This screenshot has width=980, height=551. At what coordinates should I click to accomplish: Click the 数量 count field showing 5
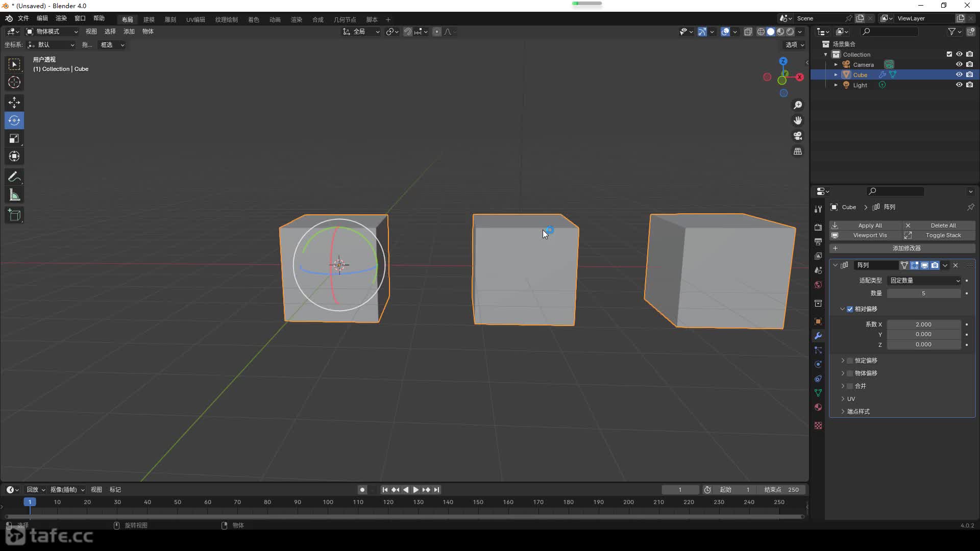(924, 293)
